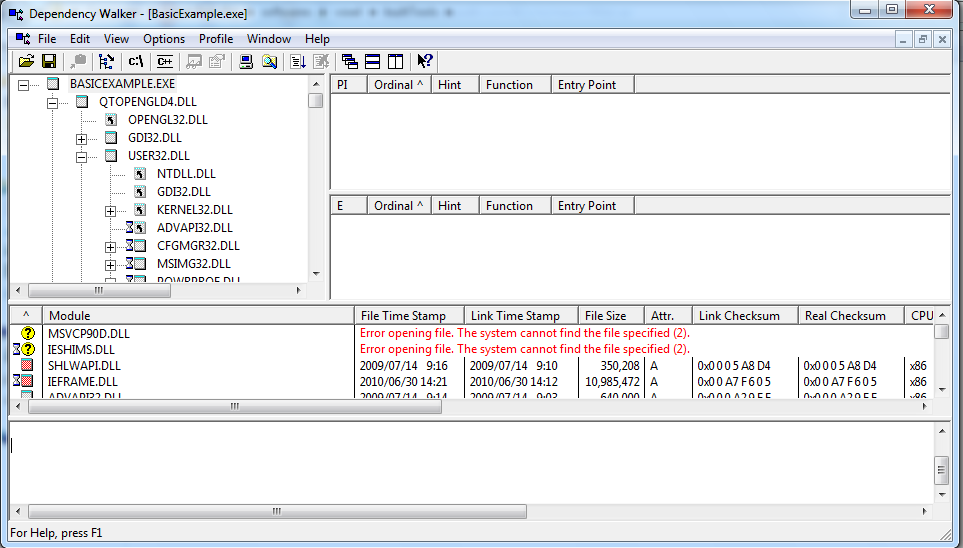Click the module tree horizontal scrollbar thumb
The image size is (963, 548).
tap(98, 290)
